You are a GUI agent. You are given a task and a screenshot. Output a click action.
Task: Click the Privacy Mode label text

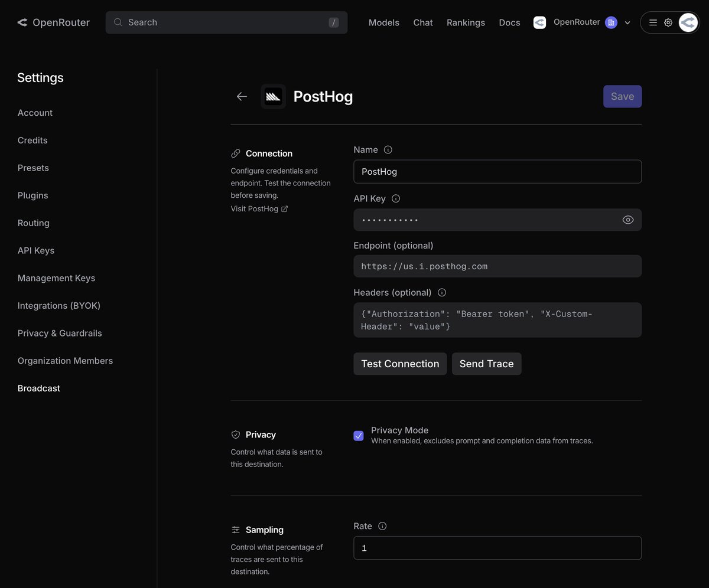[399, 430]
